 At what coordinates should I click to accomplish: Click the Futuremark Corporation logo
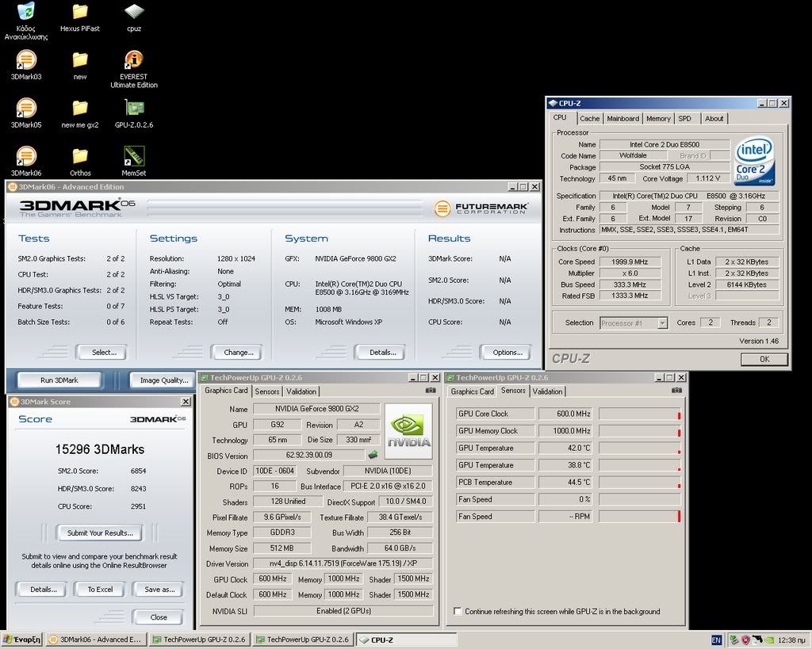[x=481, y=208]
